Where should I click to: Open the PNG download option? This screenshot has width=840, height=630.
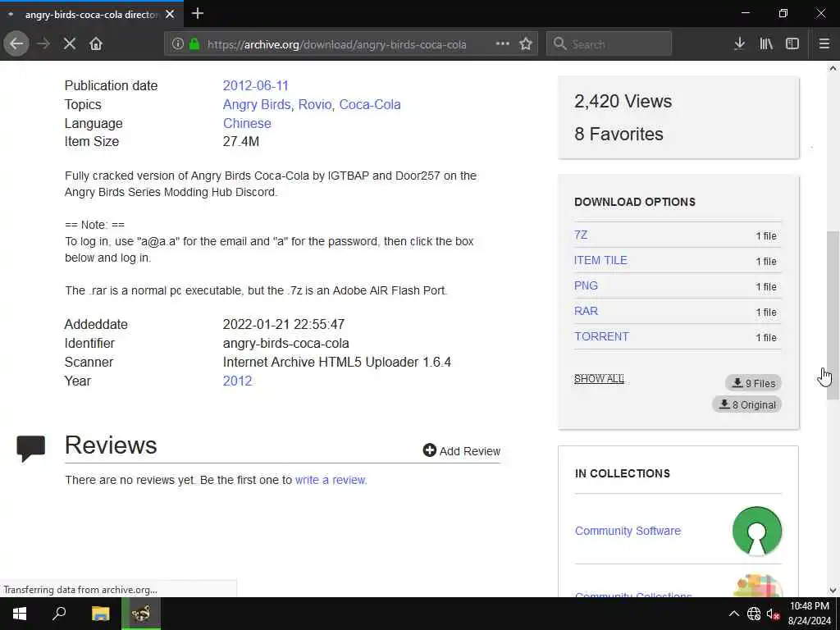click(x=586, y=285)
